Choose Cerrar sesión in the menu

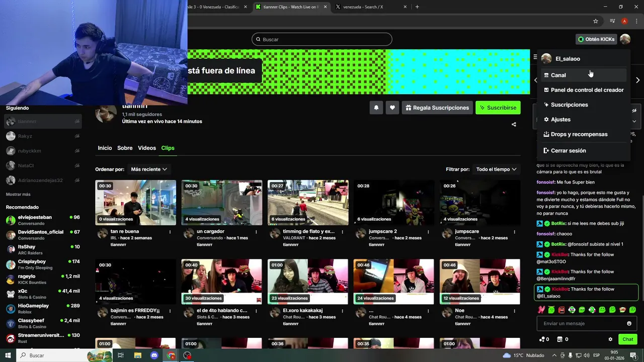coord(583,150)
